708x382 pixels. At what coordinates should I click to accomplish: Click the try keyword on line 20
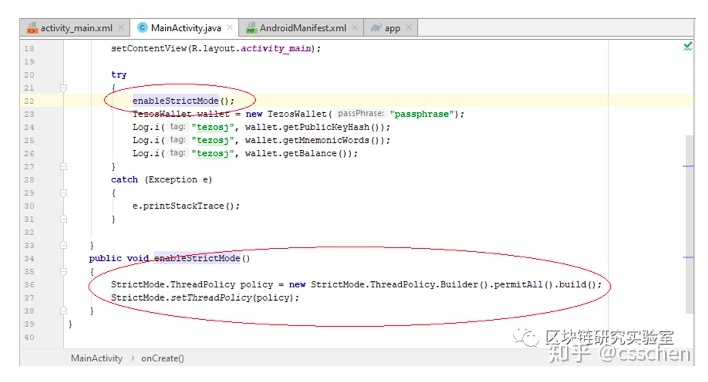119,75
